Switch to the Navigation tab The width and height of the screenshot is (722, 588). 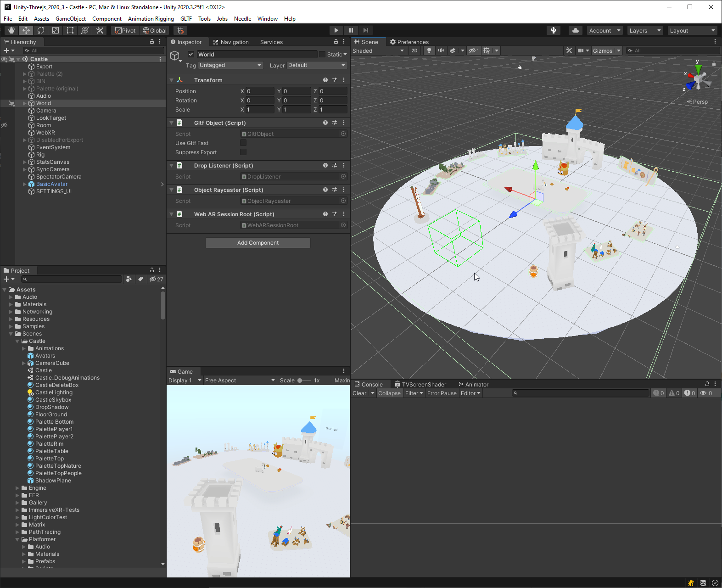tap(231, 42)
